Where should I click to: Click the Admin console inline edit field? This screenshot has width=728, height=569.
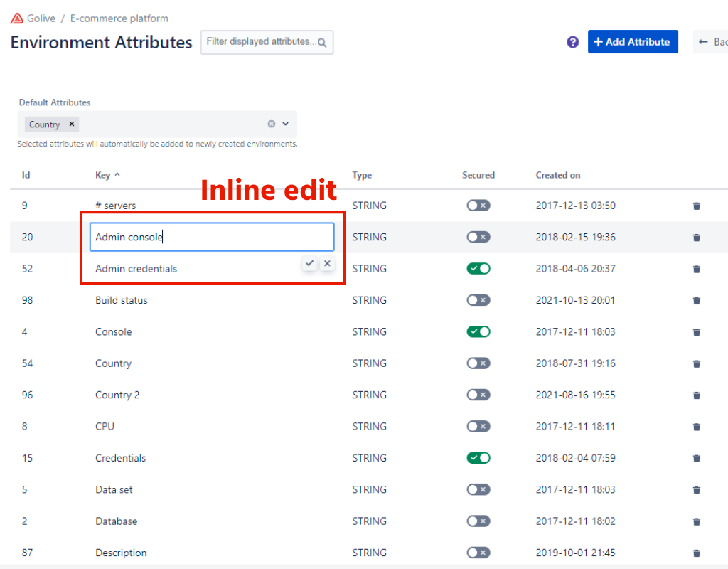tap(212, 238)
